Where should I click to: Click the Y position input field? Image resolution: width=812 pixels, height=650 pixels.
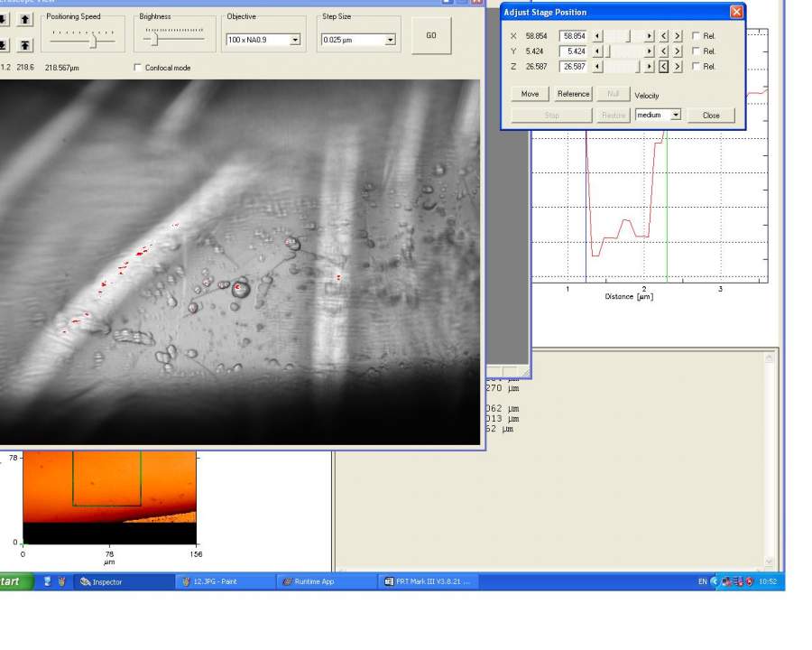point(574,51)
